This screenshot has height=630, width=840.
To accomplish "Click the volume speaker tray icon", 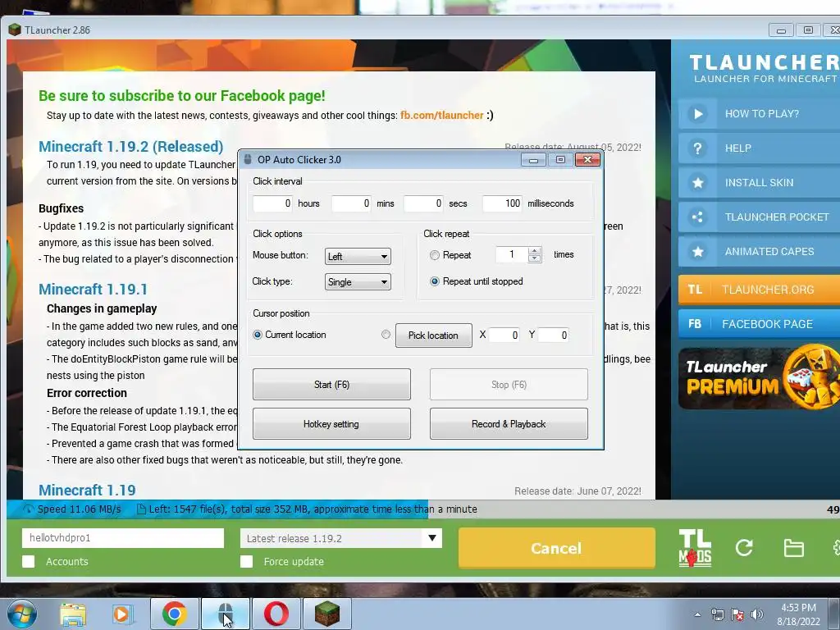I will [756, 614].
